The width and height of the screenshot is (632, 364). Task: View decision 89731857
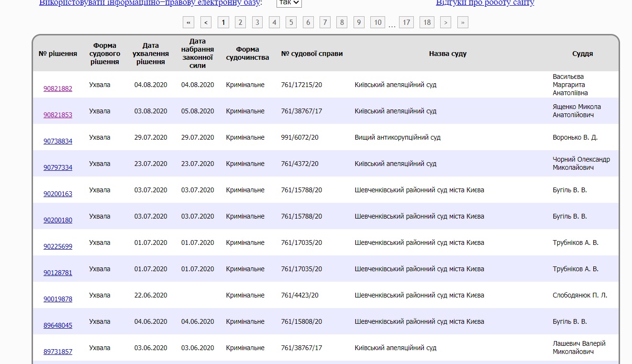click(x=58, y=352)
